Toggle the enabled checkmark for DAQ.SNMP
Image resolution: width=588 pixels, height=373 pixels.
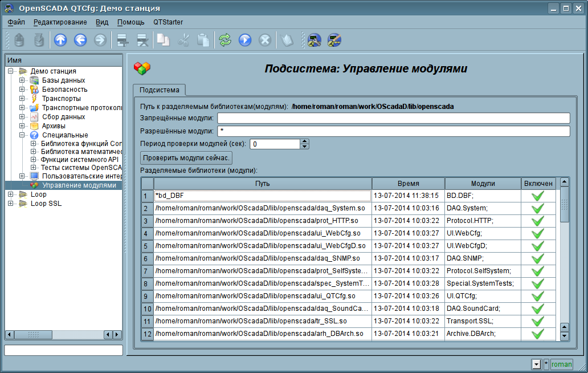point(538,258)
